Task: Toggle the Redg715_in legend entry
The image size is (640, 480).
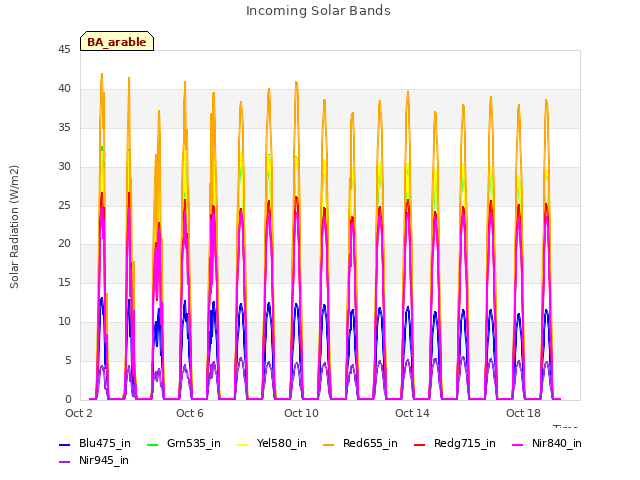Action: tap(455, 444)
